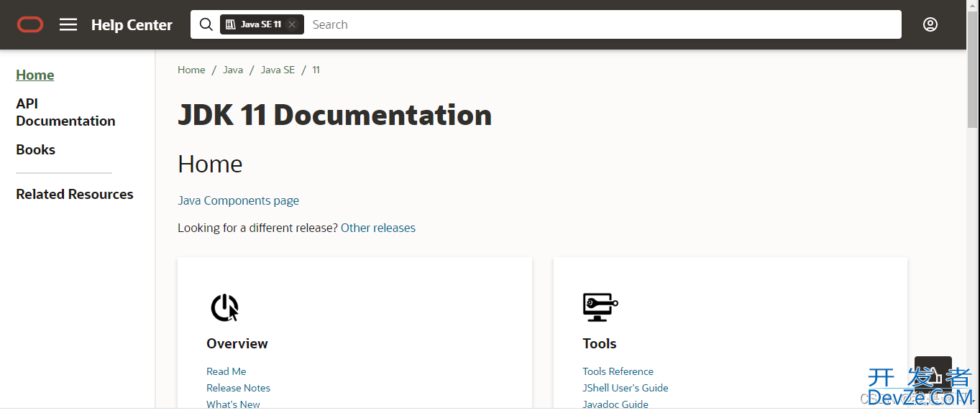
Task: Click the 11 breadcrumb
Action: pos(316,70)
